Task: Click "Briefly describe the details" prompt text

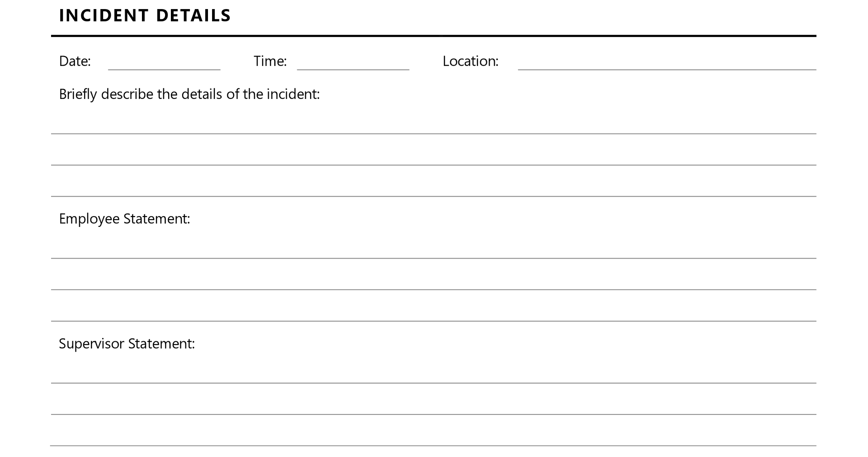Action: coord(189,94)
